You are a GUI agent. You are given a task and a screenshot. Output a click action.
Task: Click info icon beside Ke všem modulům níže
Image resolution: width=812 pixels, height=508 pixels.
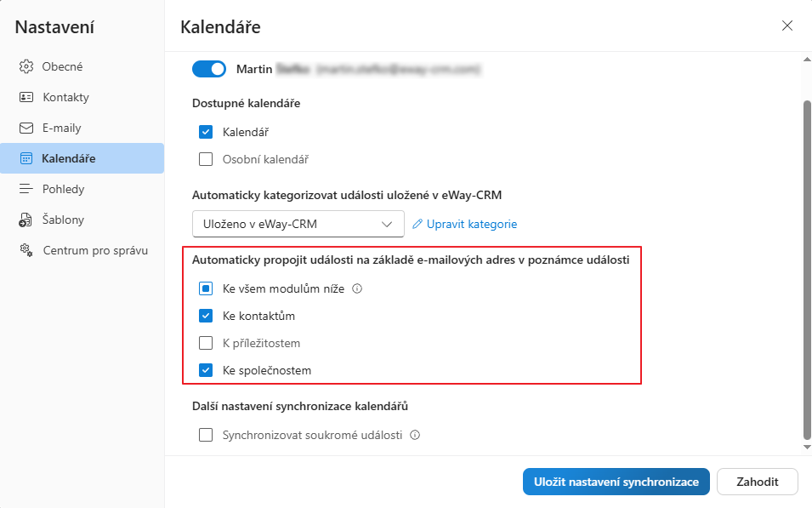point(356,288)
